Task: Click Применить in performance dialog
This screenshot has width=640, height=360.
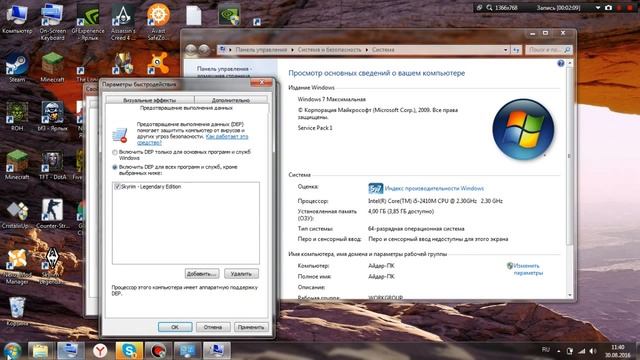Action: 251,327
